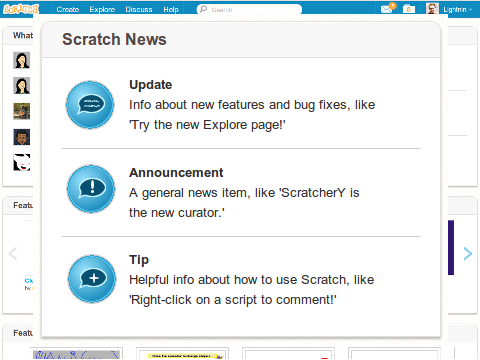
Task: Open the black and white face avatar
Action: pyautogui.click(x=22, y=162)
